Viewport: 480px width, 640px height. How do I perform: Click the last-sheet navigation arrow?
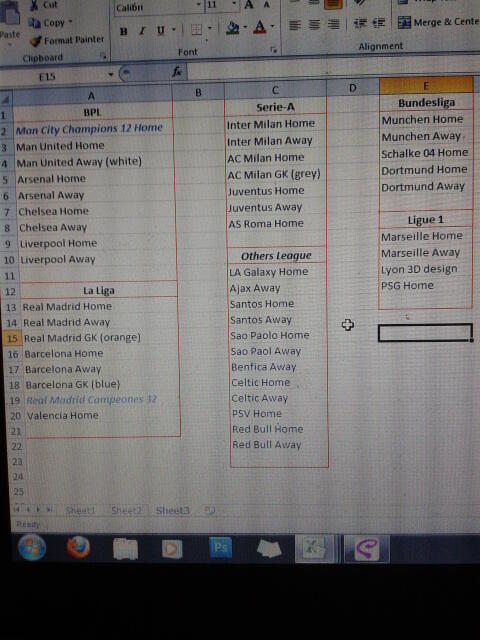click(49, 509)
